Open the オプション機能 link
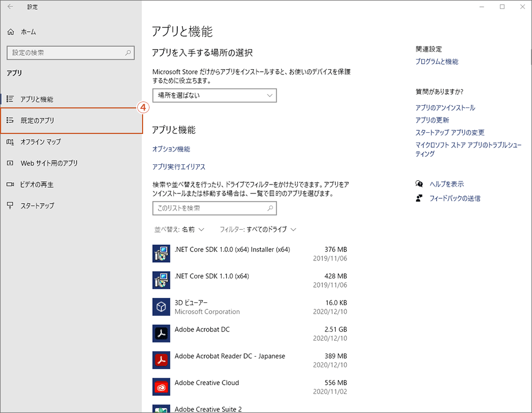This screenshot has width=532, height=413. tap(171, 149)
